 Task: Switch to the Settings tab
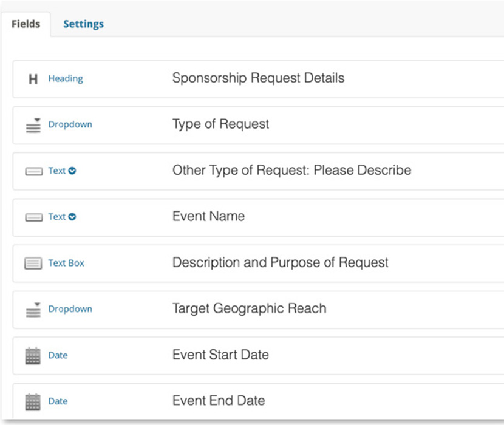[83, 24]
